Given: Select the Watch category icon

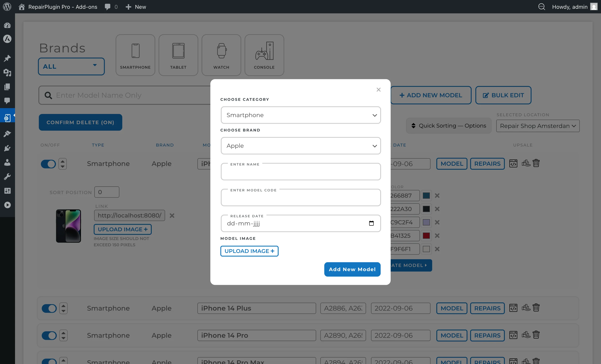Looking at the screenshot, I should pos(221,55).
